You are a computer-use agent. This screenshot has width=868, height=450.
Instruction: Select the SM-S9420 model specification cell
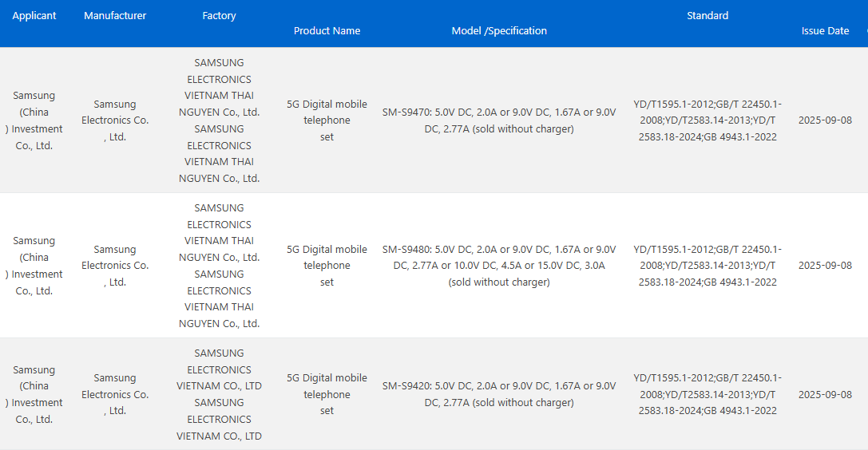coord(499,394)
